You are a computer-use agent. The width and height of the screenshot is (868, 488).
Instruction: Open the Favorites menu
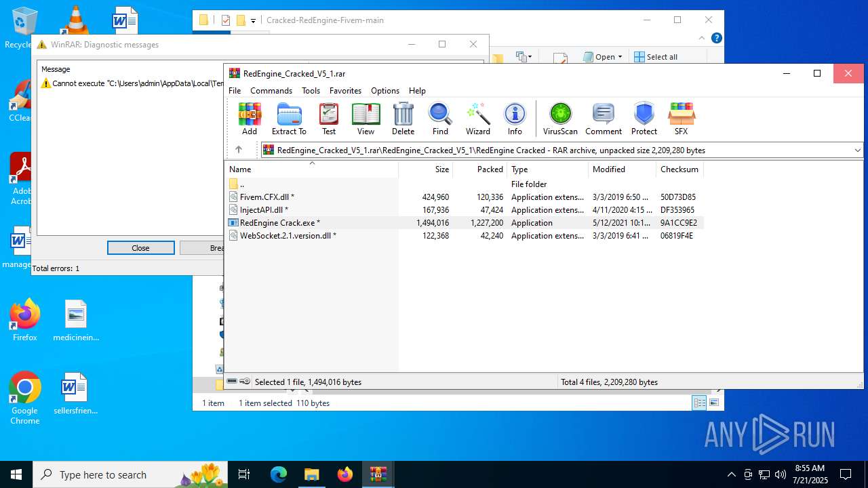(x=345, y=91)
